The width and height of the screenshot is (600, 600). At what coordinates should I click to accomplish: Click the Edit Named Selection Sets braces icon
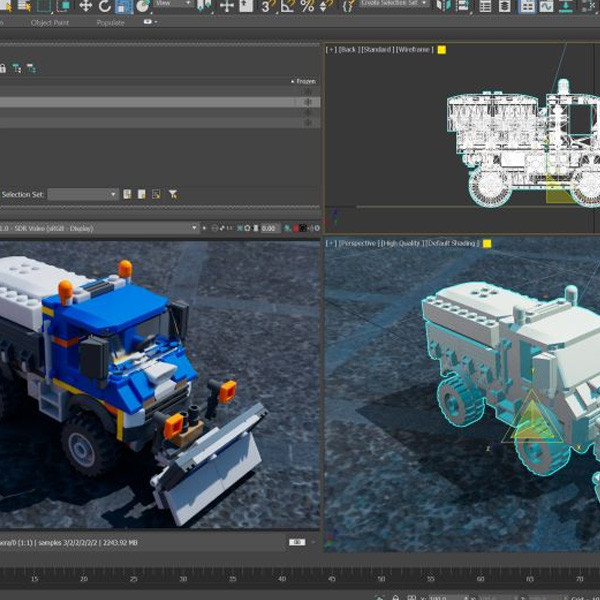coord(347,6)
